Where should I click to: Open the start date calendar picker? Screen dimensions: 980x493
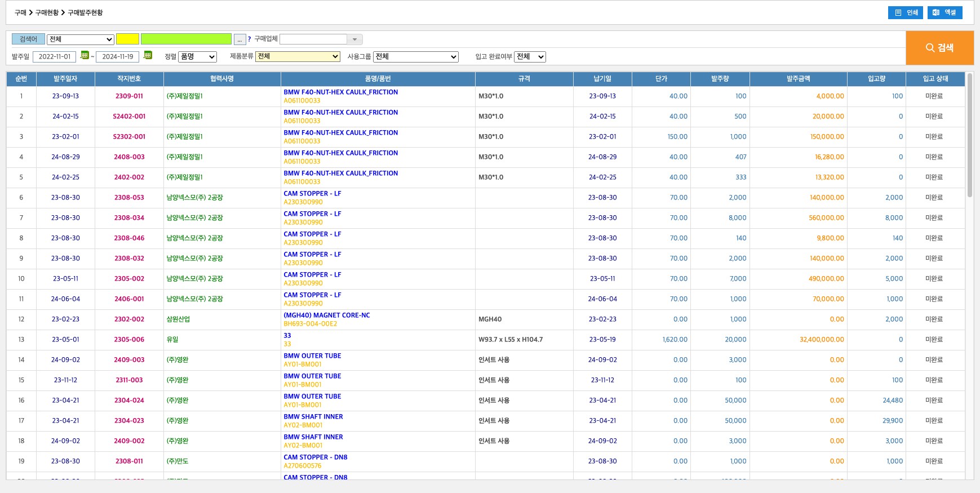click(x=85, y=55)
